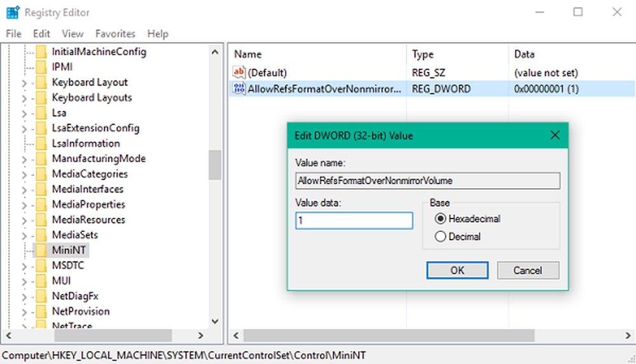Viewport: 636px width, 364px height.
Task: Cancel the Edit DWORD dialog
Action: click(x=527, y=270)
